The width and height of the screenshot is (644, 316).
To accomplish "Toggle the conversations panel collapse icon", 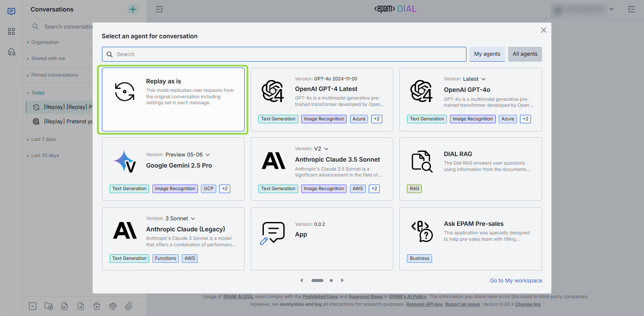I will (159, 9).
